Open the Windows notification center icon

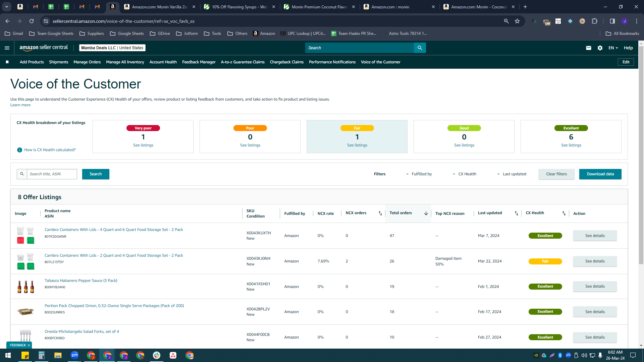pos(633,355)
